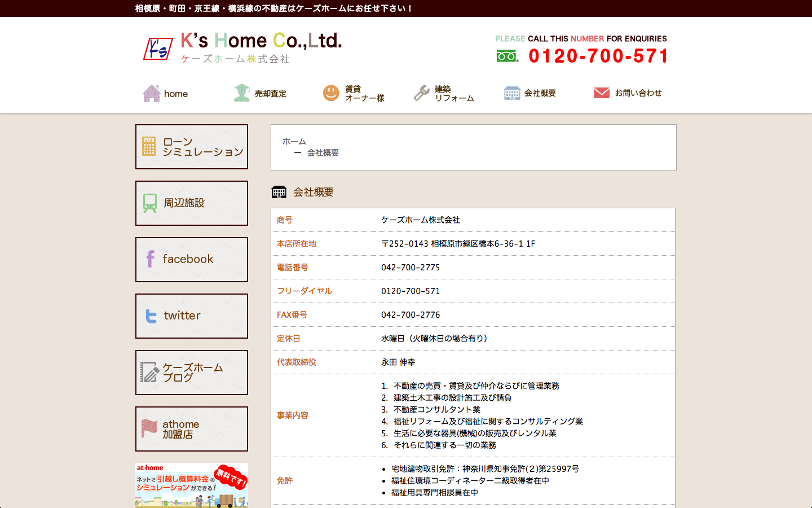Click the 福祉住環境コーディネーター二級取得者在中 line

pos(470,481)
